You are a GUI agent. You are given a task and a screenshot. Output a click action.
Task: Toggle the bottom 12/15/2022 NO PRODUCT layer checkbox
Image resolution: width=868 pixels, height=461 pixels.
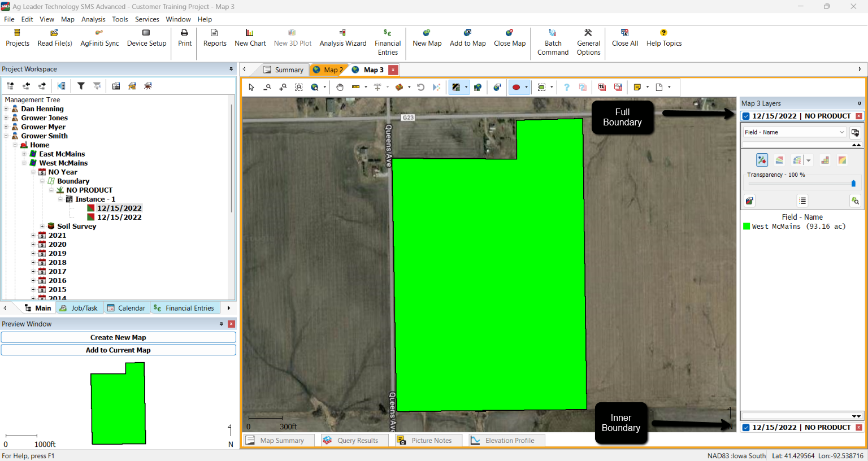coord(746,428)
